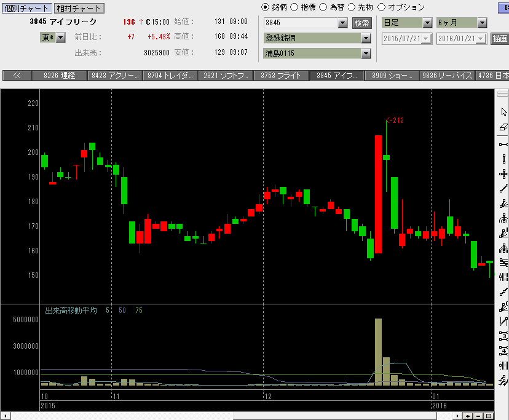Click the 出来高移動平均 indicator label
The height and width of the screenshot is (420, 509).
pyautogui.click(x=71, y=311)
